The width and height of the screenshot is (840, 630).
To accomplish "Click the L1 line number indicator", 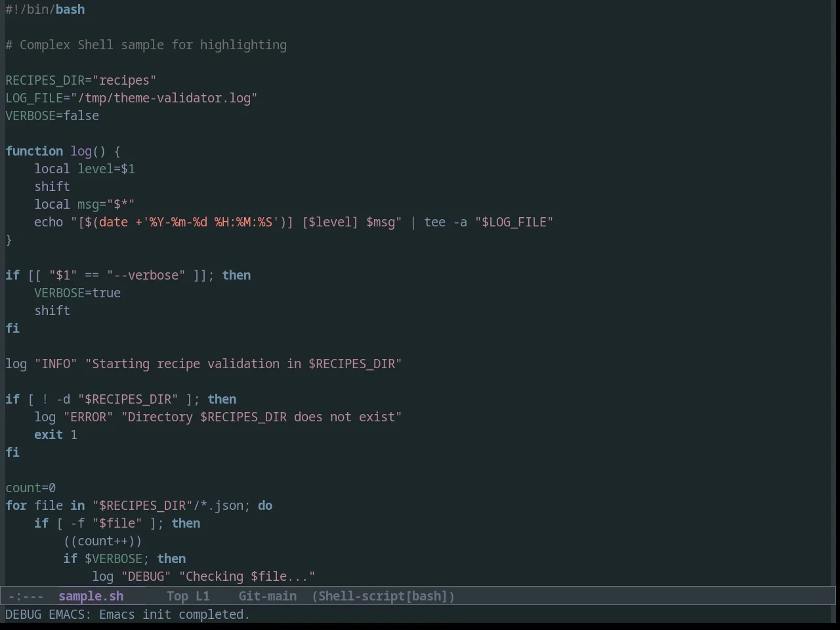I will click(x=202, y=596).
